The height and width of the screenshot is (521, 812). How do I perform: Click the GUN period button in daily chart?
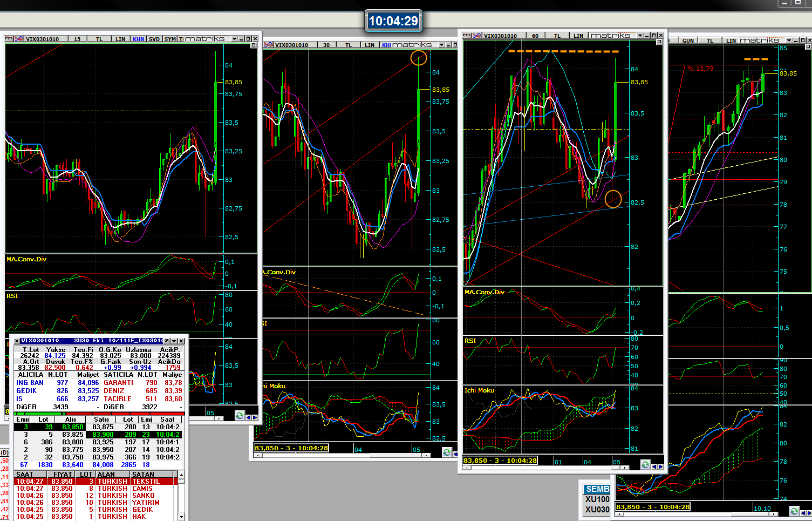tap(688, 40)
